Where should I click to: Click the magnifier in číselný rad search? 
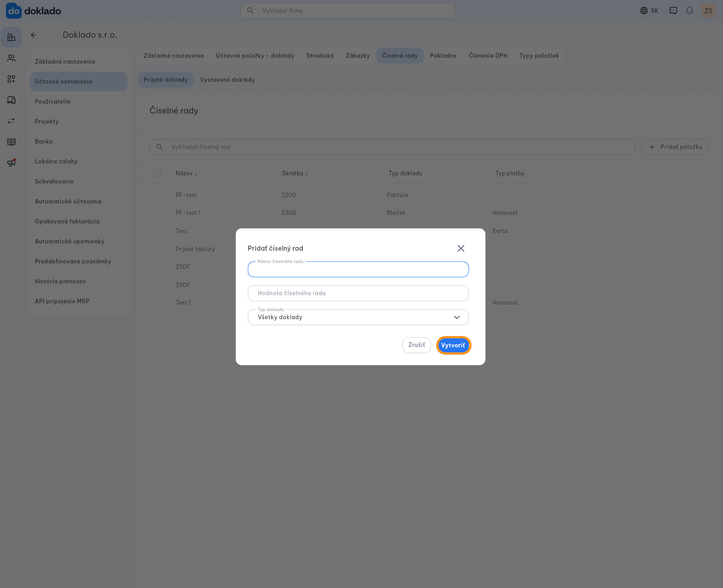pyautogui.click(x=159, y=147)
